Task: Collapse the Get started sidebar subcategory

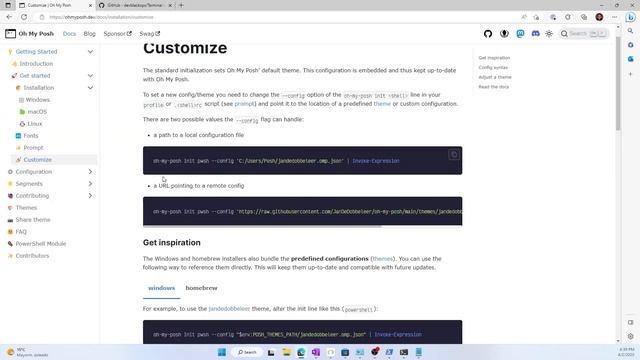Action: pos(90,76)
